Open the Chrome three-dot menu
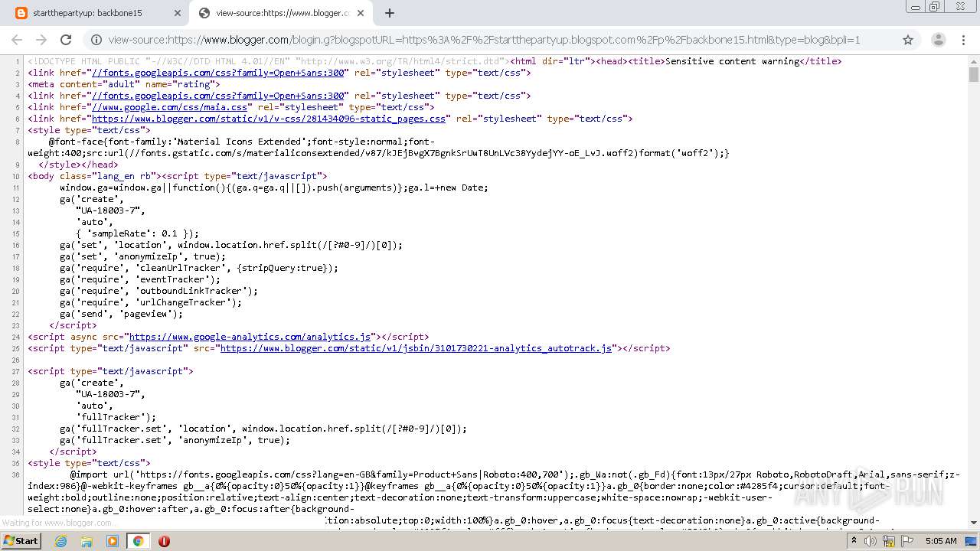Image resolution: width=980 pixels, height=551 pixels. coord(964,40)
